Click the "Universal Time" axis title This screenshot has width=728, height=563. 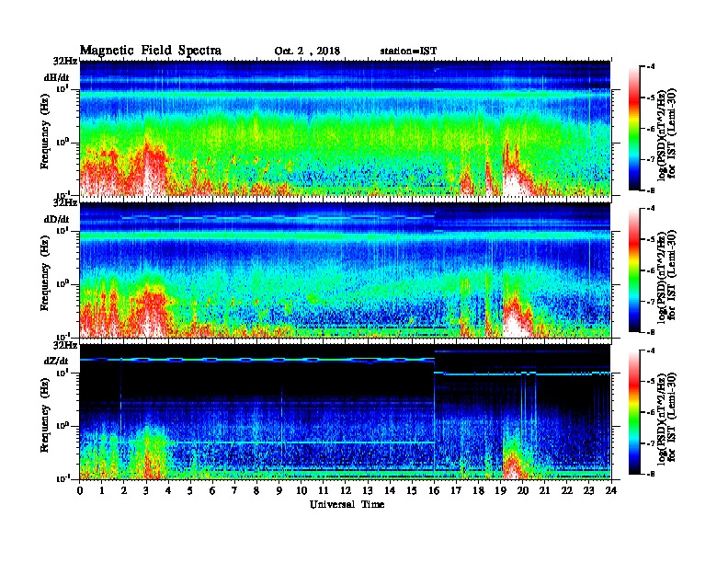(x=347, y=504)
